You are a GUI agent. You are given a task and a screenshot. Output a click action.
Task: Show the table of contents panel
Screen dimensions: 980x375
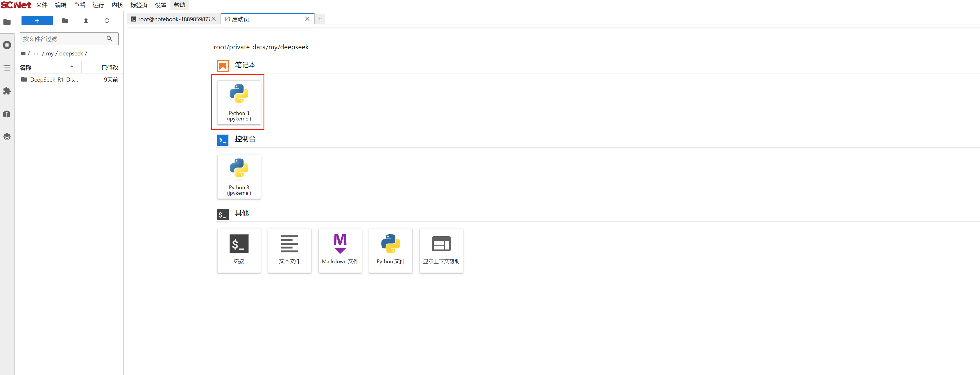[7, 68]
